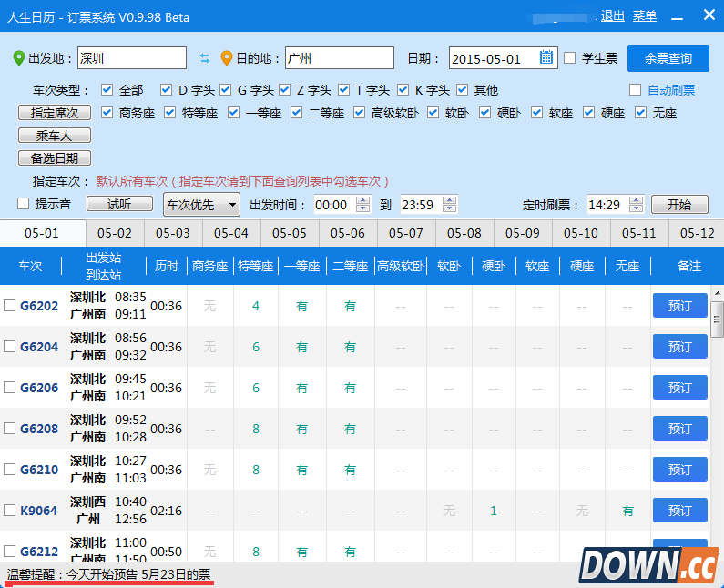Toggle the G 字头 checkbox
The image size is (724, 588).
tap(225, 89)
